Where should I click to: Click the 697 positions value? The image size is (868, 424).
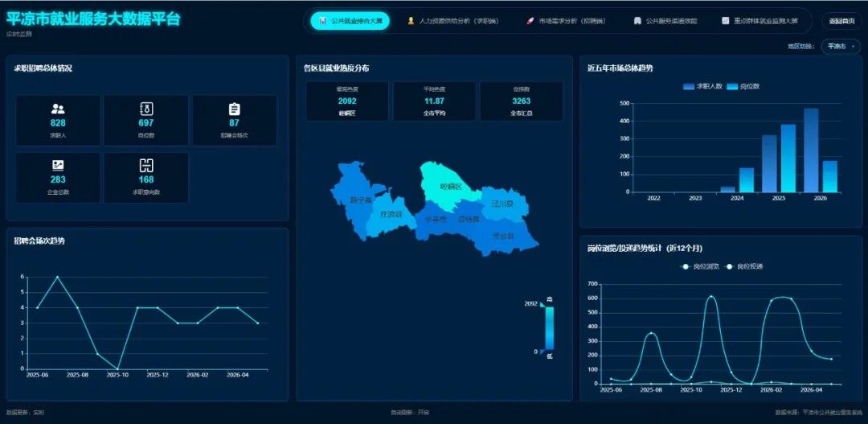(146, 123)
